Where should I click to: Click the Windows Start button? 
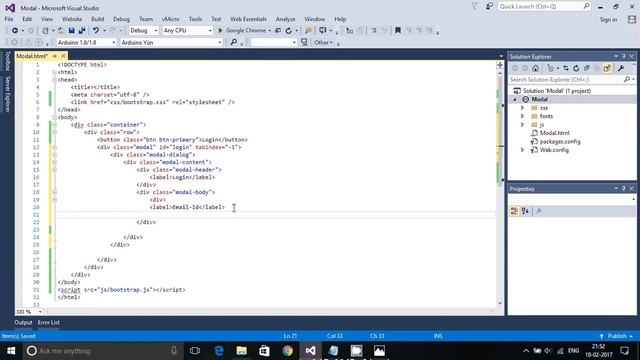(x=11, y=351)
